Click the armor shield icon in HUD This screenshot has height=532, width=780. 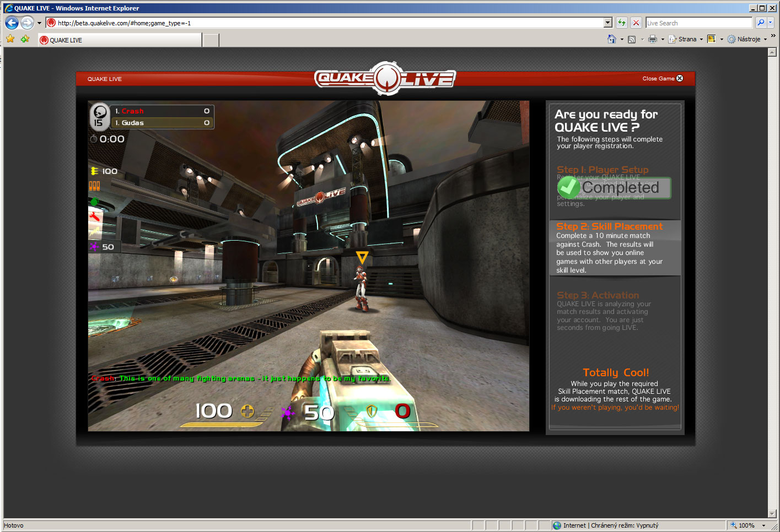coord(372,411)
